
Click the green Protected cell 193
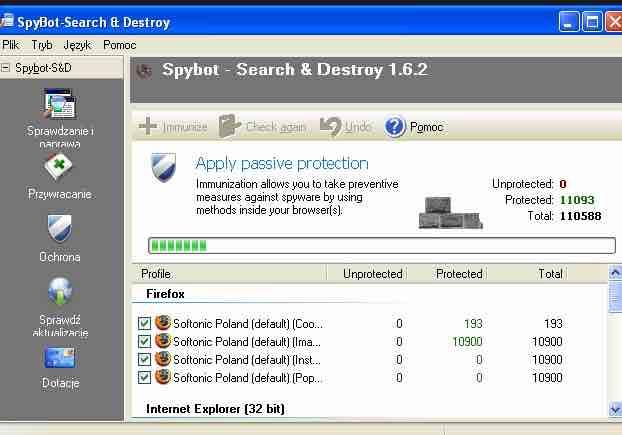[x=473, y=324]
